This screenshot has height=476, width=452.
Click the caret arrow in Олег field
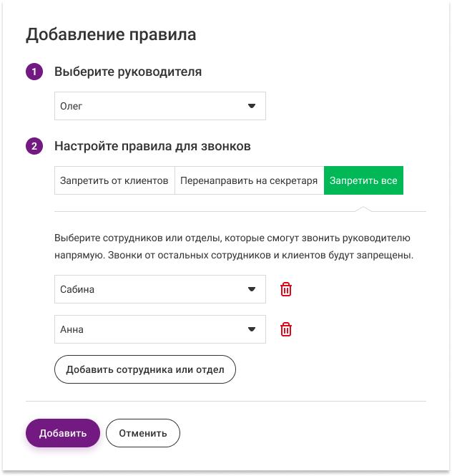[251, 106]
